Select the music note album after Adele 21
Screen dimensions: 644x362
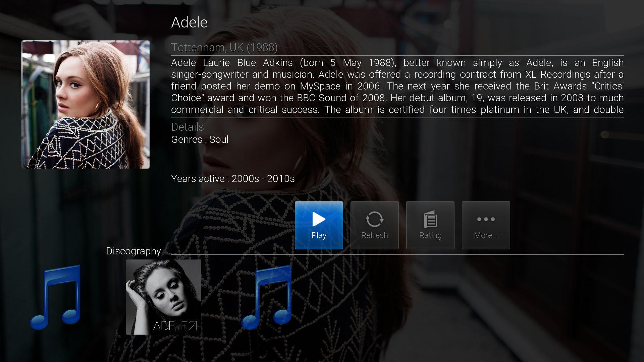coord(267,297)
